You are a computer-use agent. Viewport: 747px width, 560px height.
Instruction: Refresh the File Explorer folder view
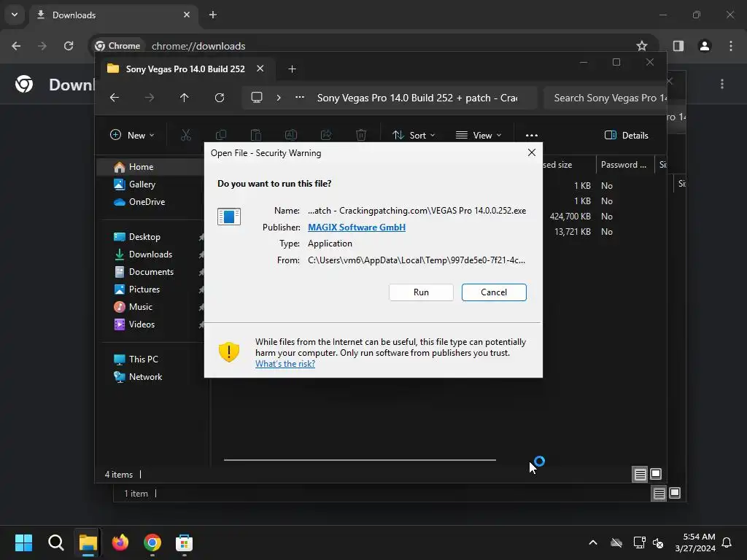click(219, 98)
